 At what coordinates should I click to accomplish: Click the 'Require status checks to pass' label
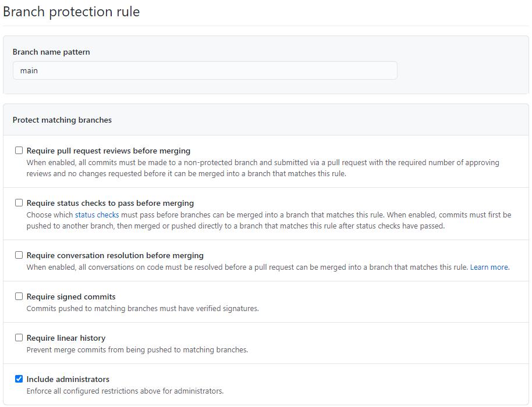coord(110,203)
